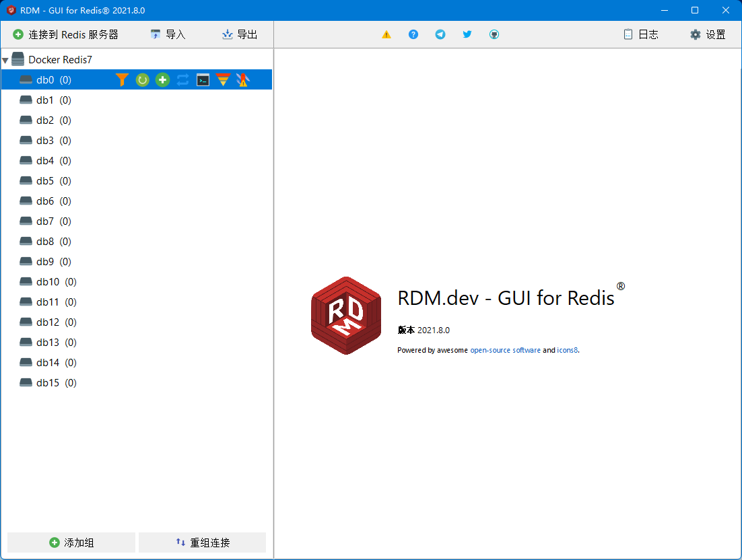Click the orange filter icon on db0

[121, 80]
